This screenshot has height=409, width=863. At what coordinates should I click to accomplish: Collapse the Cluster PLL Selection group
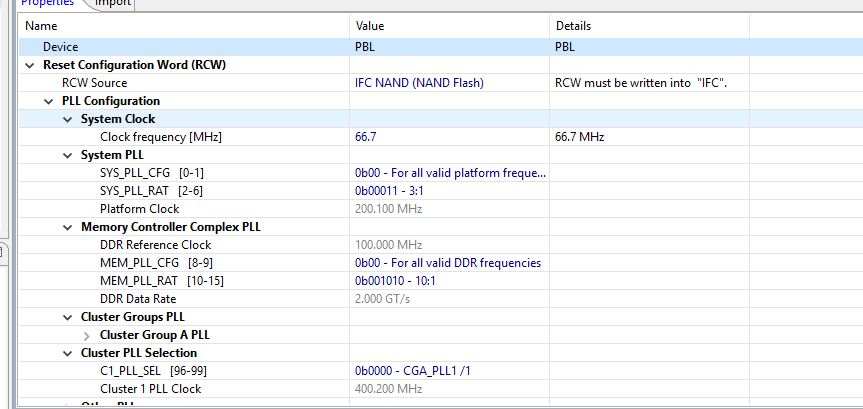point(67,353)
